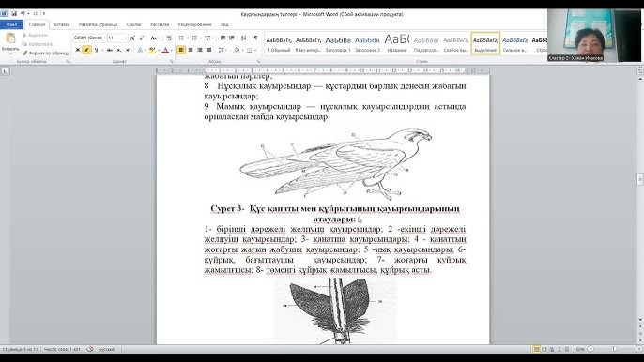This screenshot has height=362, width=644.
Task: Switch to draft view icon in status bar
Action: pyautogui.click(x=567, y=349)
